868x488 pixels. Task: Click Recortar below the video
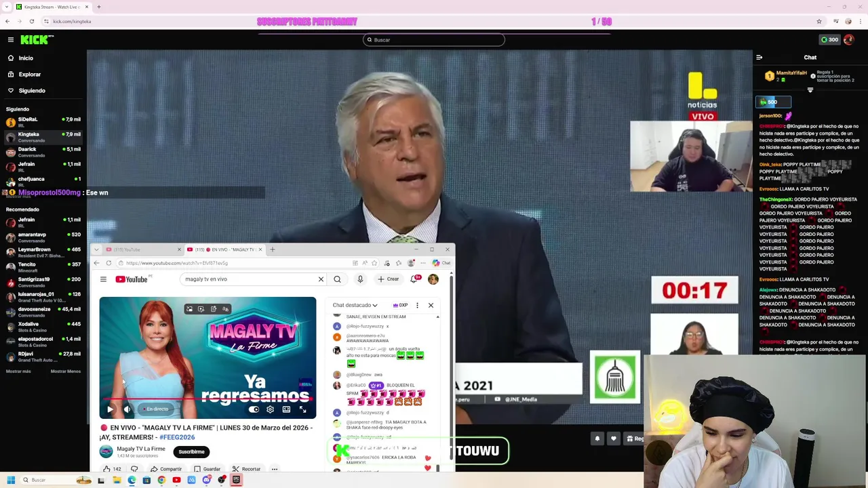tap(246, 469)
